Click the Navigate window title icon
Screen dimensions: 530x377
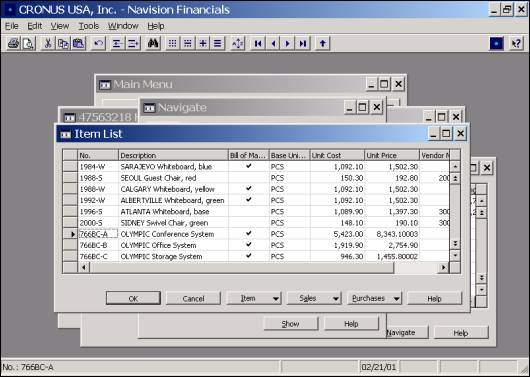(149, 108)
